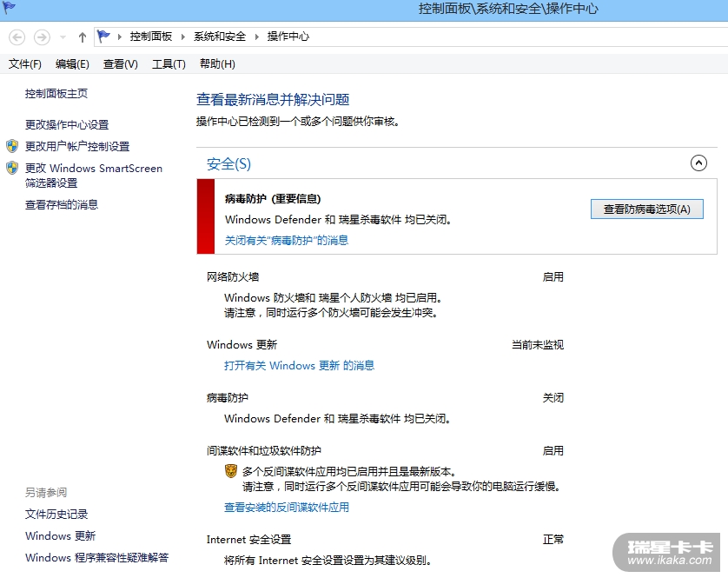The height and width of the screenshot is (578, 728).
Task: Click the 病毒防护 (重要信息) heading
Action: (273, 199)
